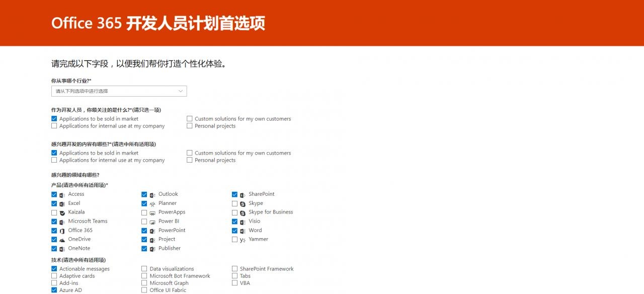Check the Add-ins checkbox
The height and width of the screenshot is (294, 644).
(54, 283)
